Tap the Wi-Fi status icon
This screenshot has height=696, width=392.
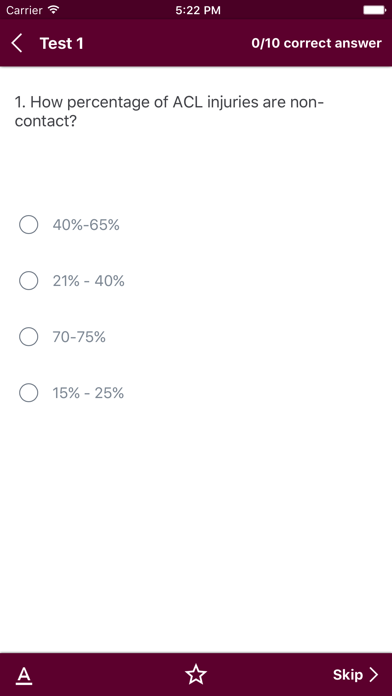point(54,10)
